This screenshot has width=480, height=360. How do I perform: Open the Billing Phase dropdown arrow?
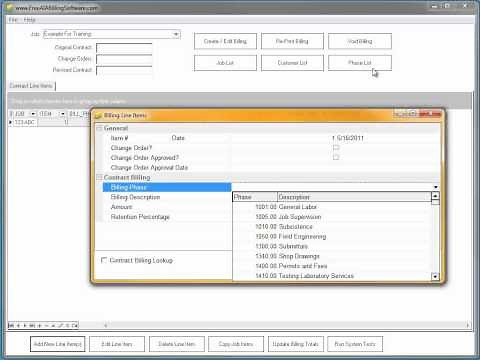(436, 187)
